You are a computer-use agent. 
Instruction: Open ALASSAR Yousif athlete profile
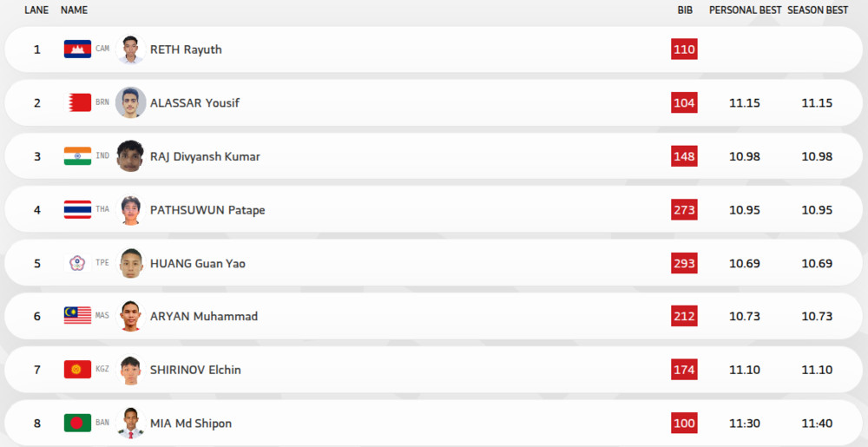click(x=194, y=102)
